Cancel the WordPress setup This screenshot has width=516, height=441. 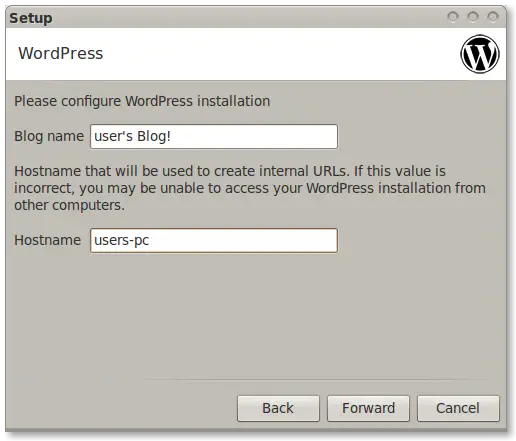(458, 408)
